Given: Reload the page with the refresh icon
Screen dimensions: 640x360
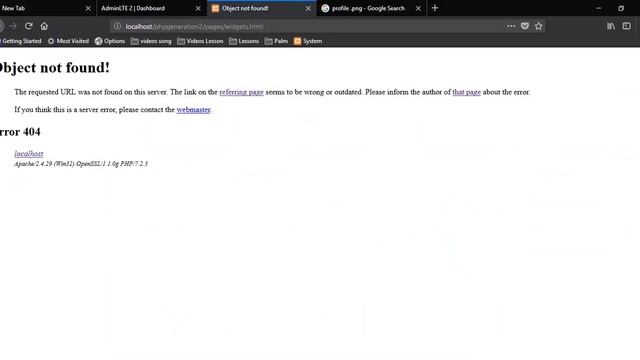Looking at the screenshot, I should pyautogui.click(x=28, y=26).
